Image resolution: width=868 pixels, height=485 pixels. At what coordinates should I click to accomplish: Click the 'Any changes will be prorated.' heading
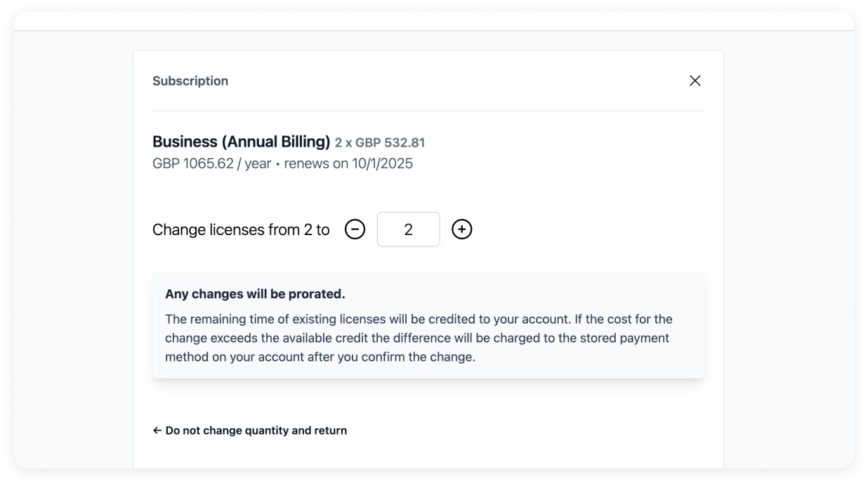tap(255, 293)
